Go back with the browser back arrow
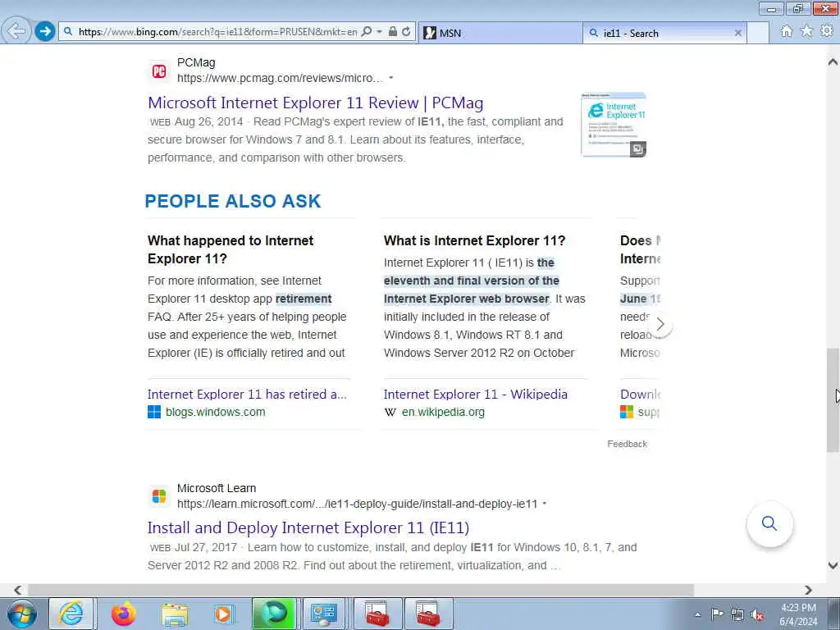This screenshot has height=630, width=840. point(16,31)
